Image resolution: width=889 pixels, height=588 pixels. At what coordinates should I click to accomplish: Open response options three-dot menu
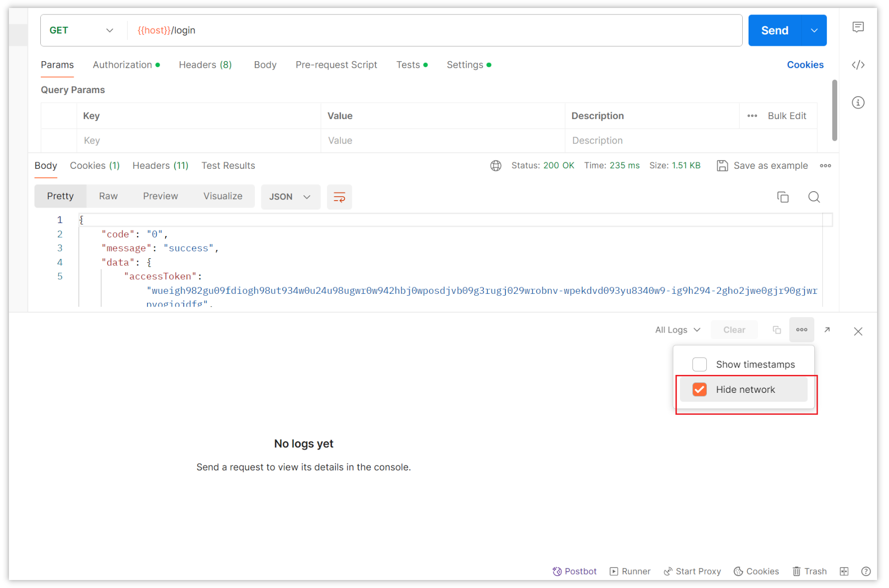(x=825, y=166)
